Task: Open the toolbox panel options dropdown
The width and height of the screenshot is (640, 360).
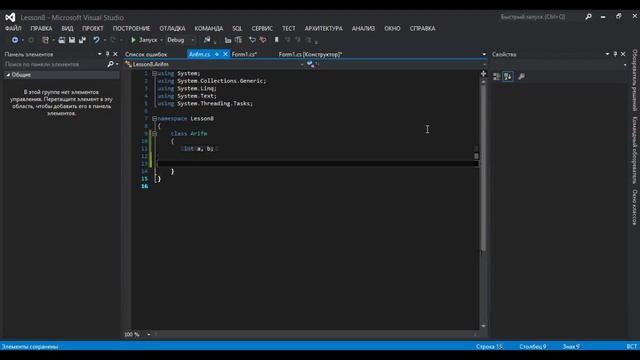Action: pos(100,54)
